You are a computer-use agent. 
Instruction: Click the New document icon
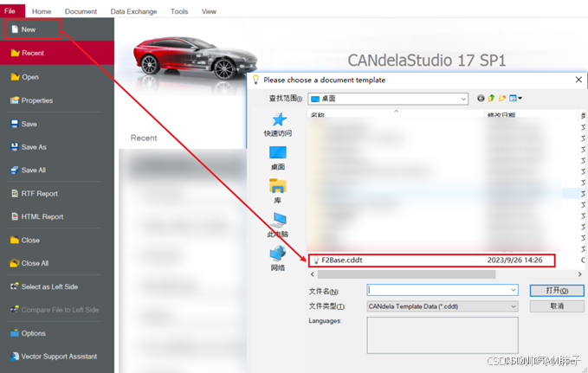(15, 29)
